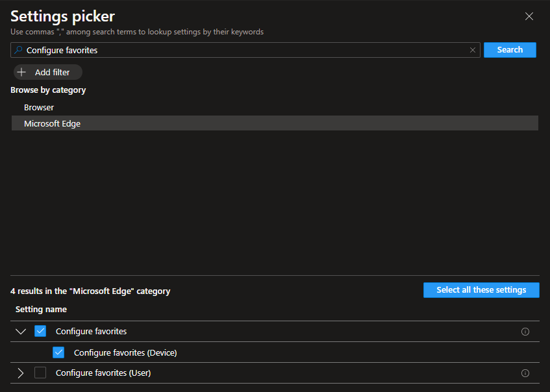
Task: Click the blue Search button
Action: pos(510,50)
